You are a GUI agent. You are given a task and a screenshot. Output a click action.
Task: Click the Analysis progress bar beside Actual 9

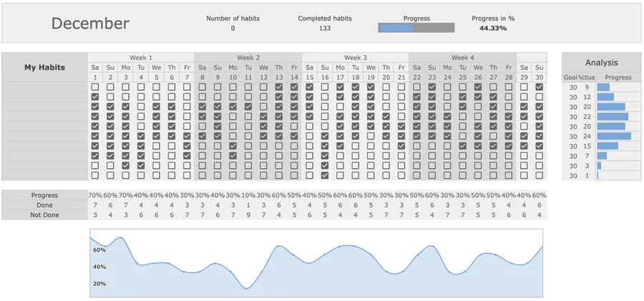pos(603,87)
